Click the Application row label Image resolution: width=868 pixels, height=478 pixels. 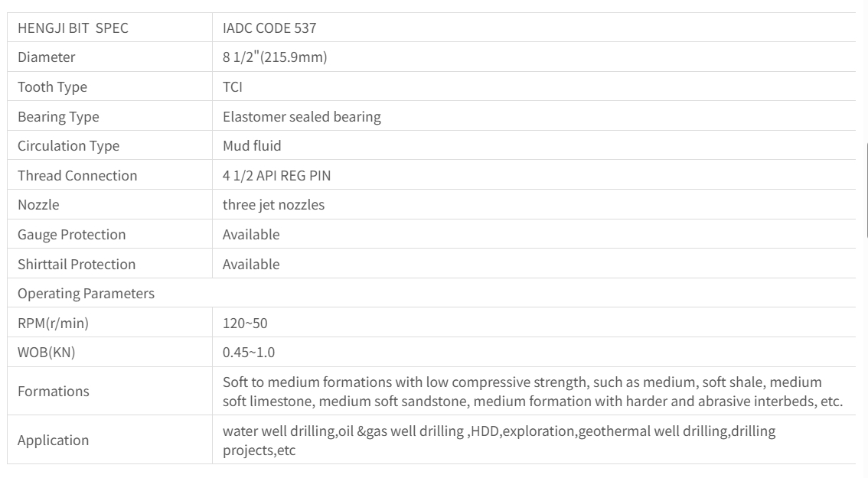[x=53, y=441]
